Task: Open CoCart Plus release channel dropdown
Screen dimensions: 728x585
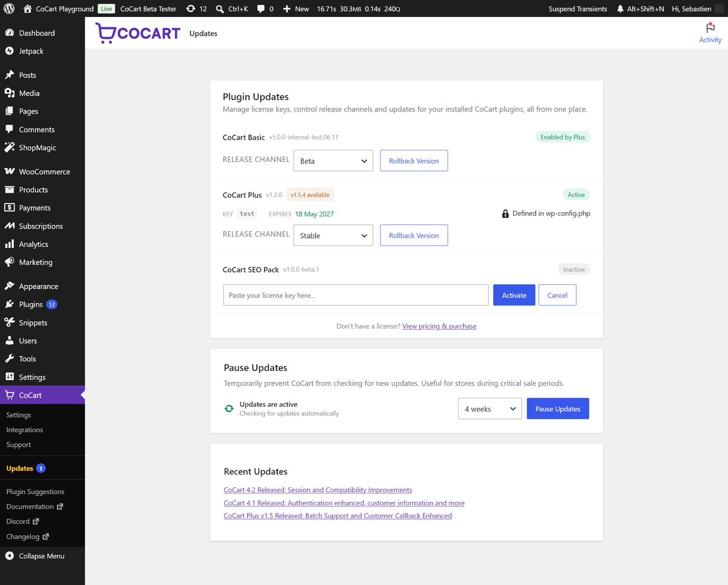Action: (333, 236)
